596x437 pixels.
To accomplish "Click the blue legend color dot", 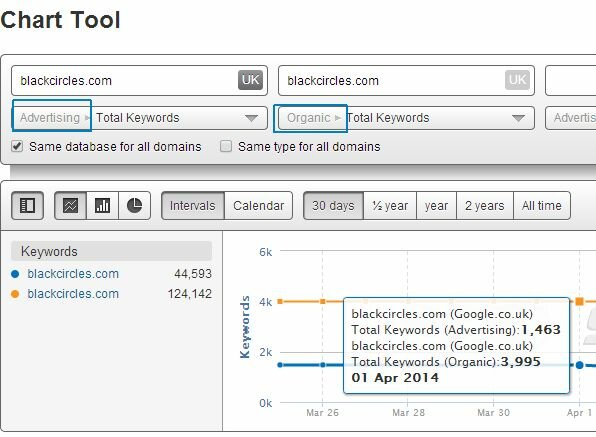I will click(x=15, y=274).
